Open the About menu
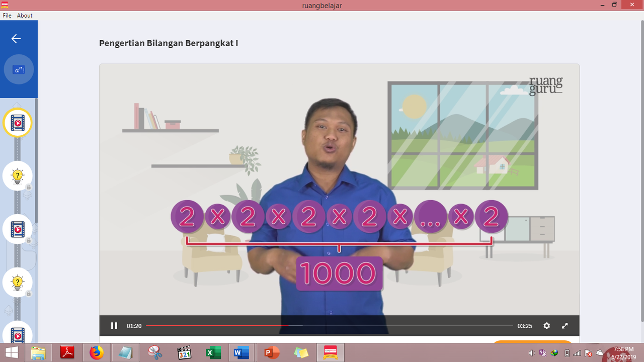644x362 pixels. 24,15
